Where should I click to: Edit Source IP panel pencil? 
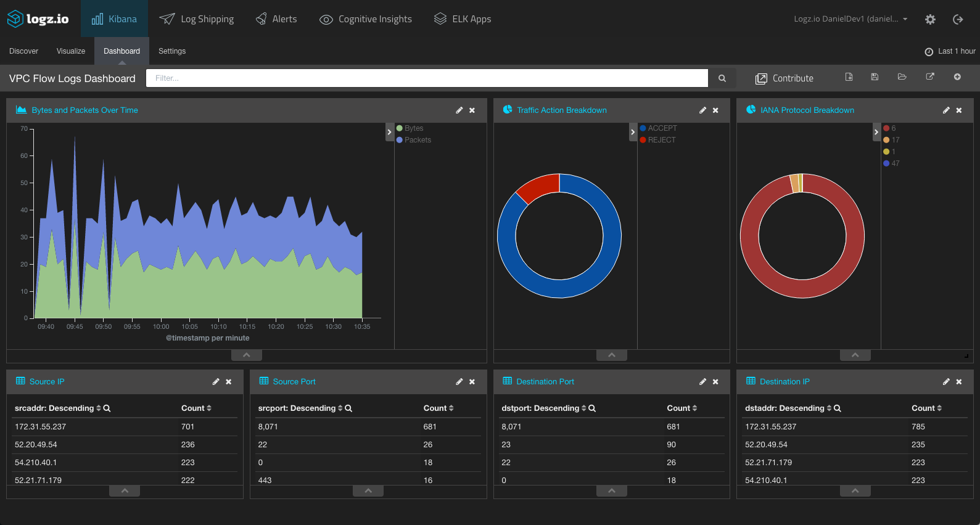pos(216,382)
